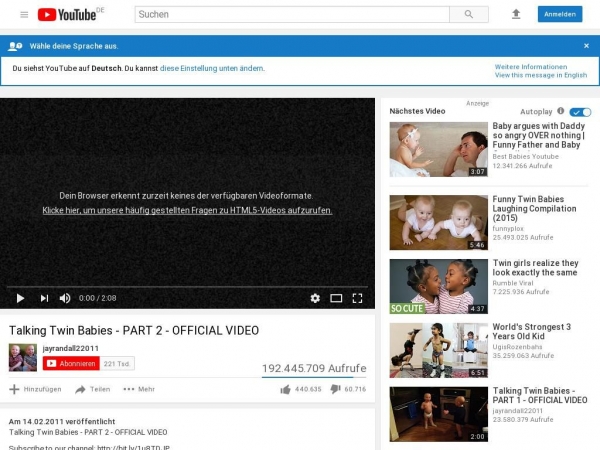Screen dimensions: 600x450
Task: Click Hinzufügen plus icon
Action: tap(14, 389)
